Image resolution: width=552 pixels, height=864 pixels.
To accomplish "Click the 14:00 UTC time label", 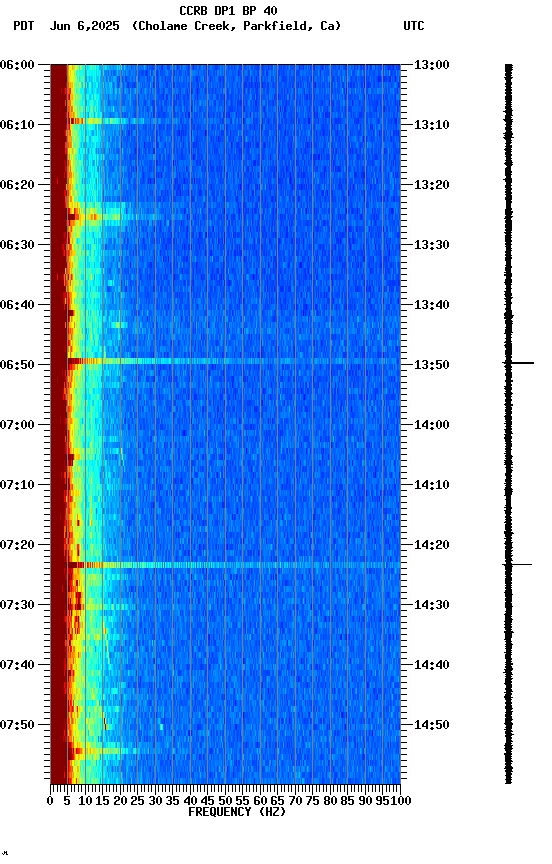I will click(432, 425).
